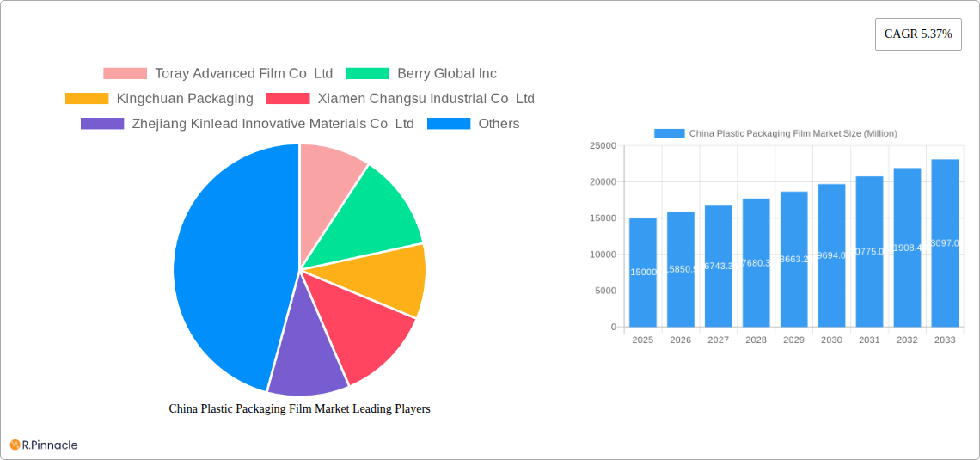Image resolution: width=980 pixels, height=460 pixels.
Task: Toggle Others legend label
Action: pos(499,124)
